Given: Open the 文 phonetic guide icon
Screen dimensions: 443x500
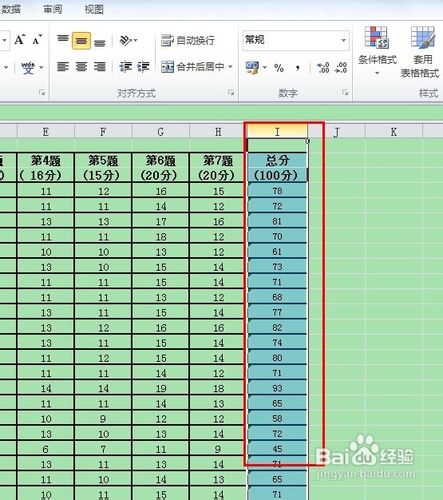Looking at the screenshot, I should click(x=28, y=68).
